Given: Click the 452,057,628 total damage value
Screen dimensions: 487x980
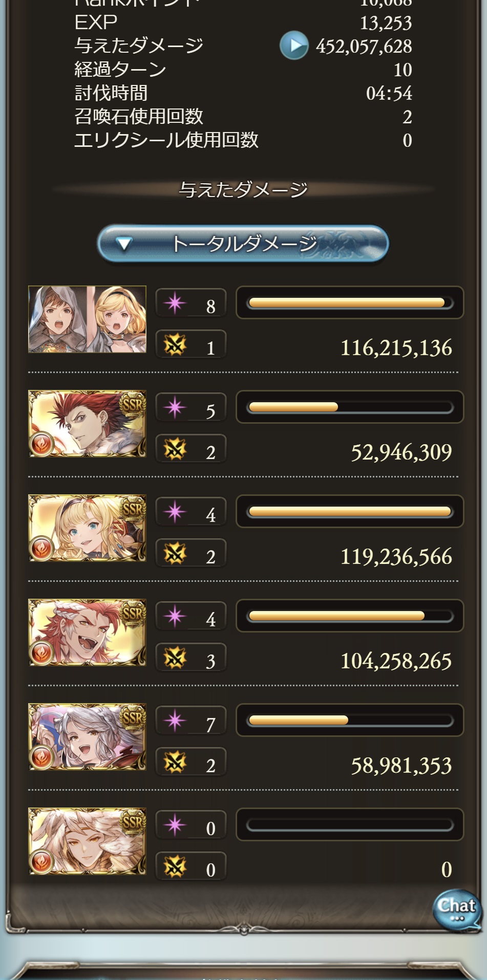Looking at the screenshot, I should pos(364,47).
